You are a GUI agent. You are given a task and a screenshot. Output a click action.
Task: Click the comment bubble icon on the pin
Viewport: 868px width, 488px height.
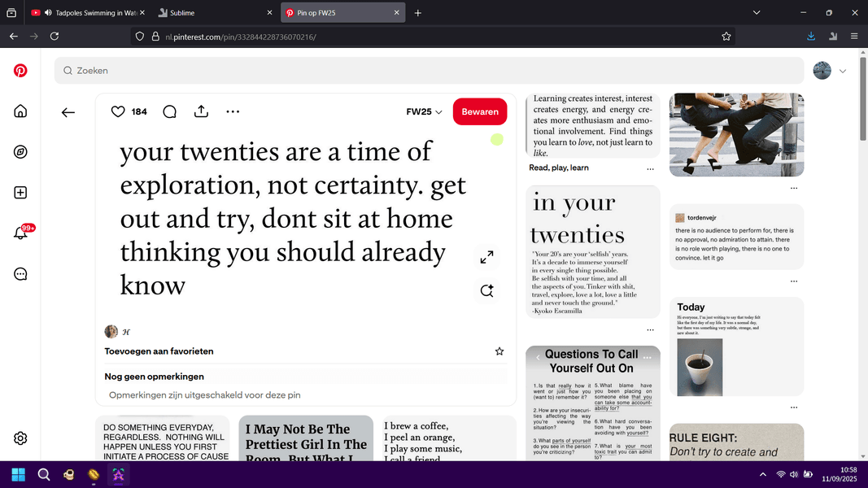click(x=169, y=111)
